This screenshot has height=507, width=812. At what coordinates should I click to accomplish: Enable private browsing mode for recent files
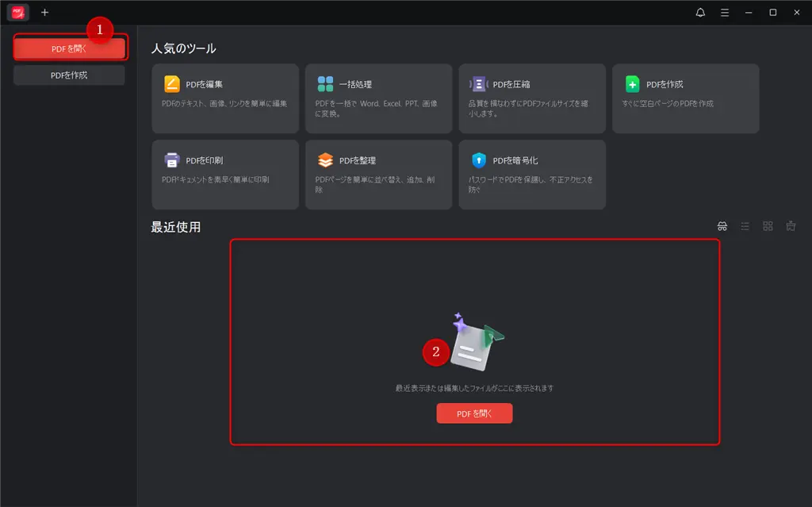pos(722,226)
